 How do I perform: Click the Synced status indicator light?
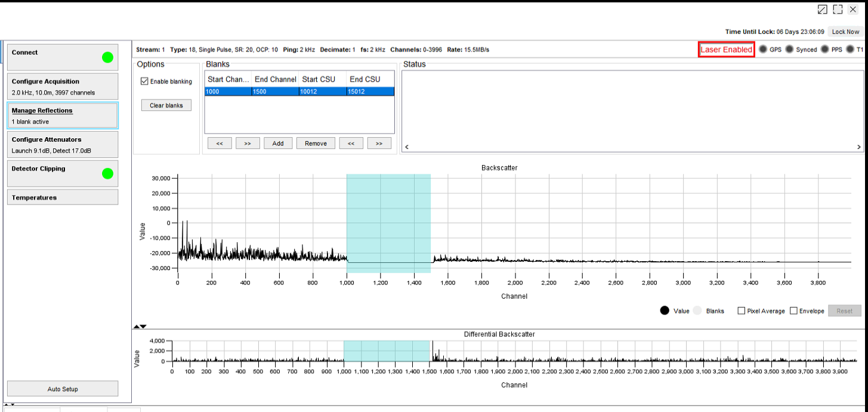pos(789,49)
